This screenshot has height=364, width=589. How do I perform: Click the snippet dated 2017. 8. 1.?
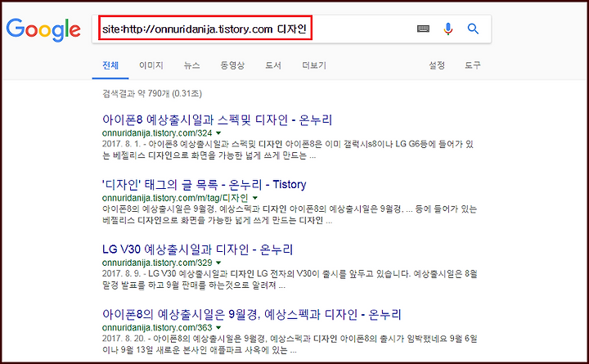click(x=288, y=150)
